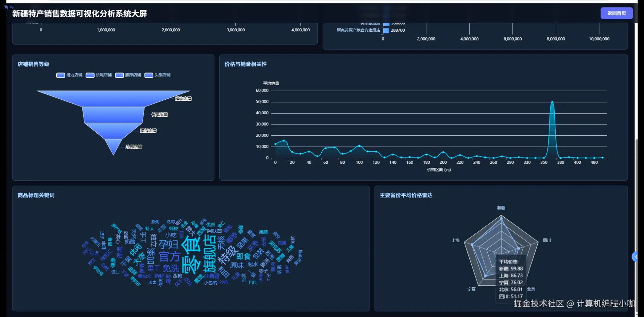This screenshot has width=644, height=317.
Task: Select the 长尾店铺 funnel segment
Action: 114,115
